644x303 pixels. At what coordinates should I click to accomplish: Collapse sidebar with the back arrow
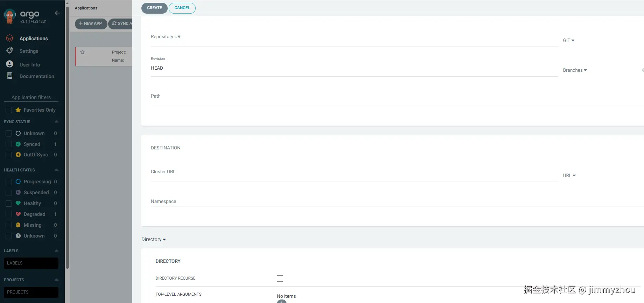click(58, 13)
